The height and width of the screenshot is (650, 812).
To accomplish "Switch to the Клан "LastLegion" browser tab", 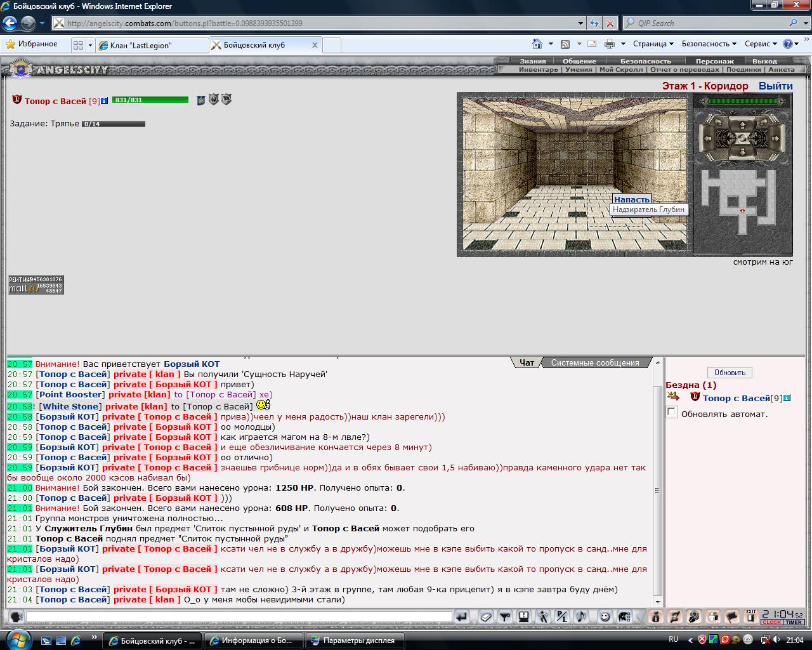I will click(x=152, y=45).
